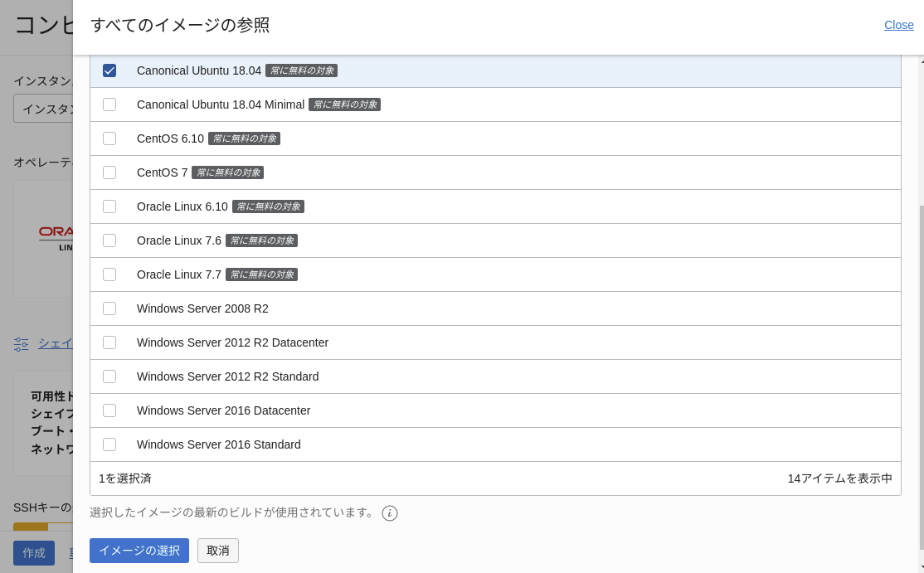Check Canonical Ubuntu 18.04 Minimal checkbox

[109, 104]
